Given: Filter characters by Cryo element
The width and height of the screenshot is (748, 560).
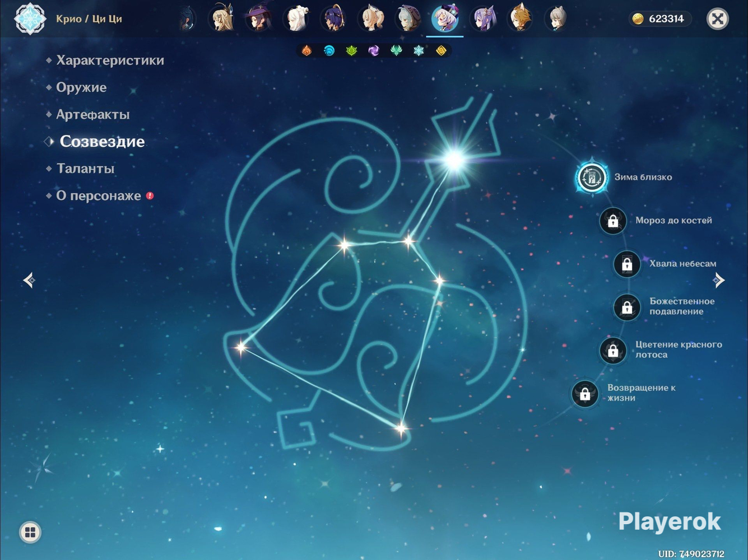Looking at the screenshot, I should (419, 51).
